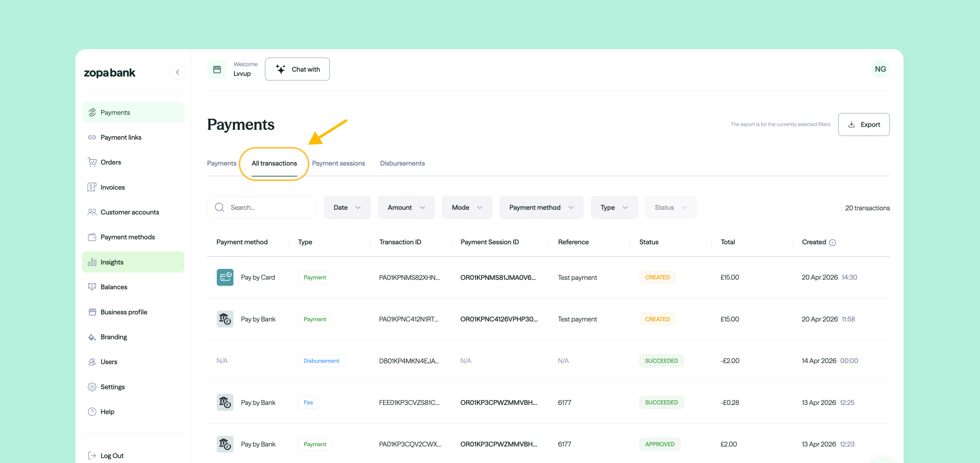Go to Orders in the sidebar
Image resolution: width=980 pixels, height=463 pixels.
(133, 162)
